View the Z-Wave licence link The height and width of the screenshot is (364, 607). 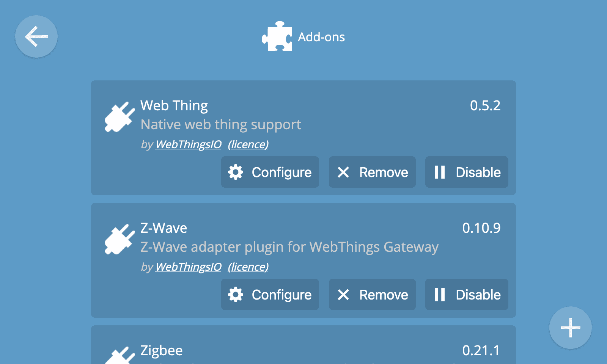point(248,267)
